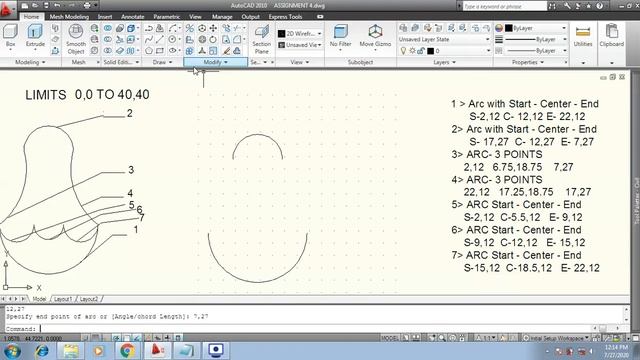
Task: Toggle layer 0 freeze sun icon
Action: pyautogui.click(x=412, y=51)
